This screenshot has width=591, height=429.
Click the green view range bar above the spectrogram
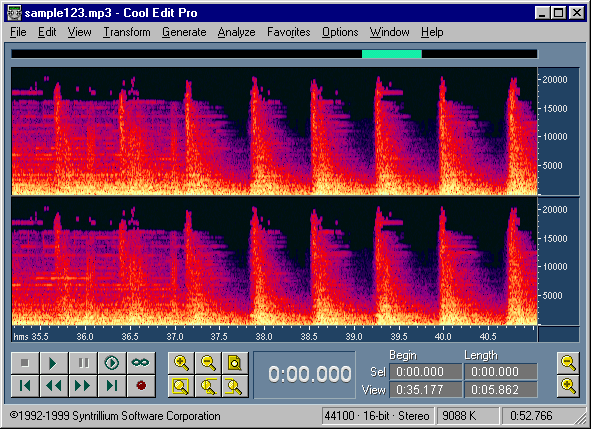(392, 54)
